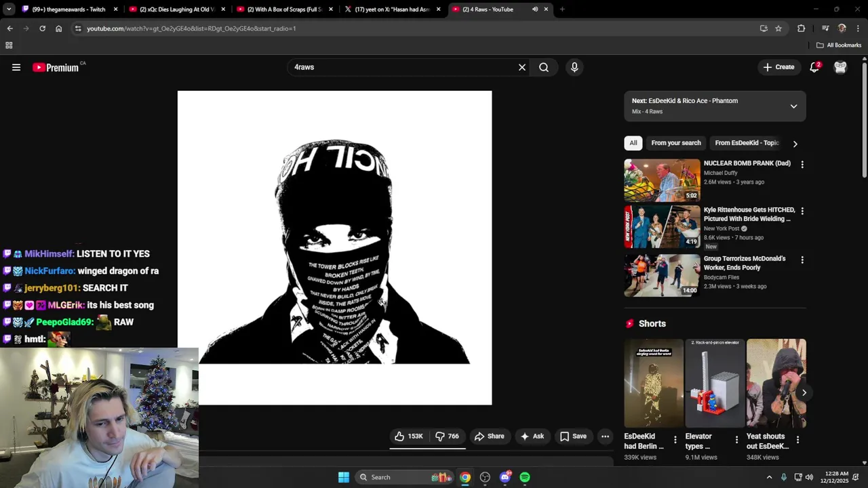Open Michael Duffy channel link

pos(720,173)
